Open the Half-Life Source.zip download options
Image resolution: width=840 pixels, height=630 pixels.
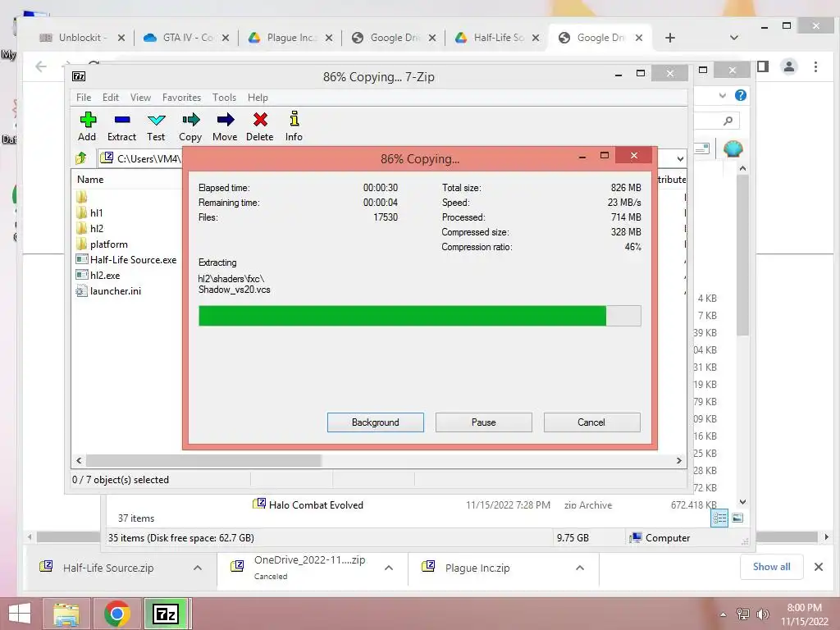(198, 568)
